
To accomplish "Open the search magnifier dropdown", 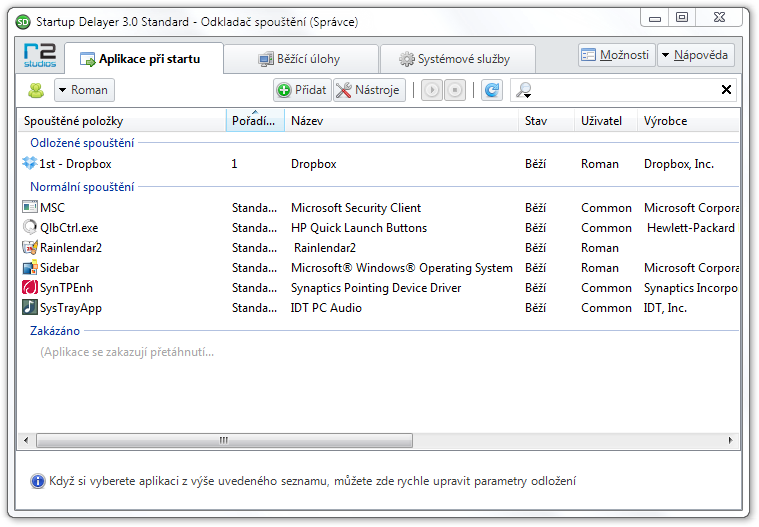I will point(524,90).
